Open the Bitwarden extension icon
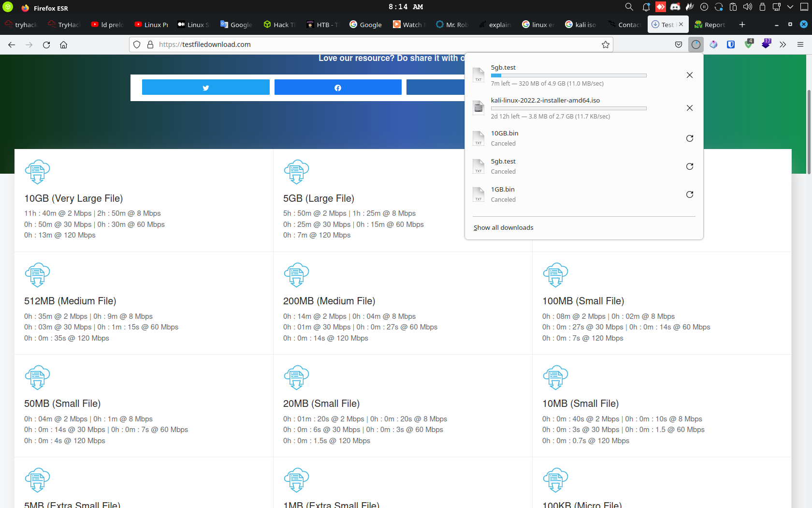 (x=731, y=45)
